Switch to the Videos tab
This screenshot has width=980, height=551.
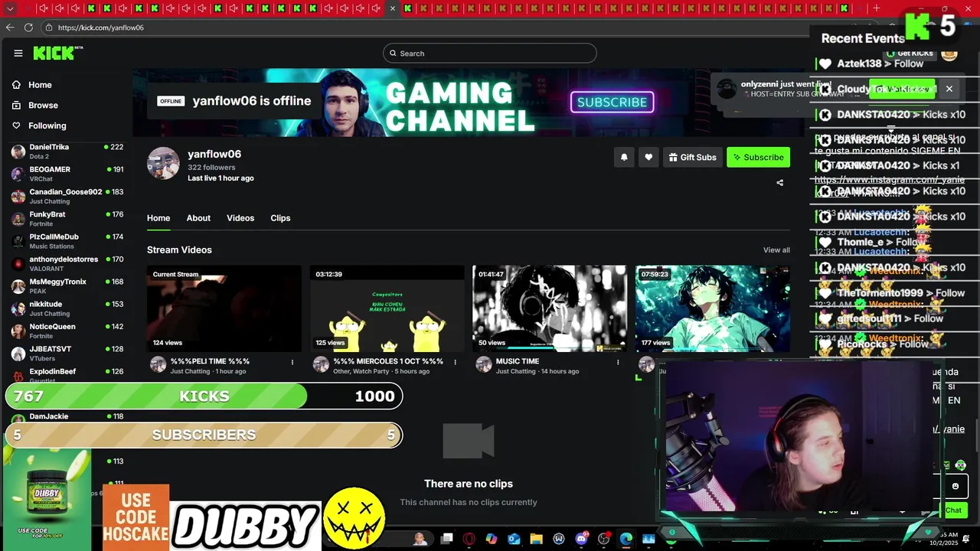[x=240, y=218]
